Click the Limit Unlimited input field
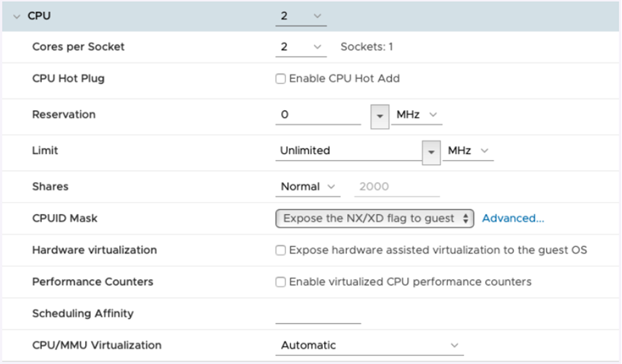 [348, 151]
